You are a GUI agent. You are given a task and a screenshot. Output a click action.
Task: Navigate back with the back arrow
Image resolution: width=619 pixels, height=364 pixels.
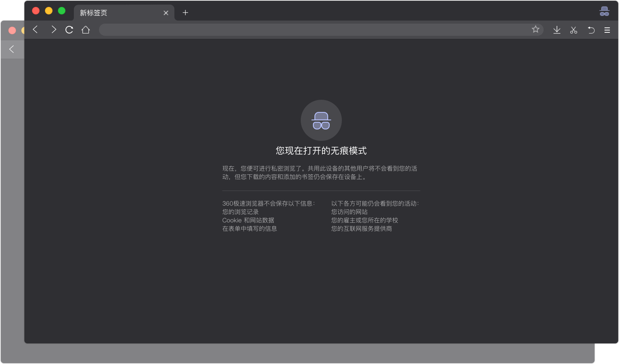coord(35,30)
